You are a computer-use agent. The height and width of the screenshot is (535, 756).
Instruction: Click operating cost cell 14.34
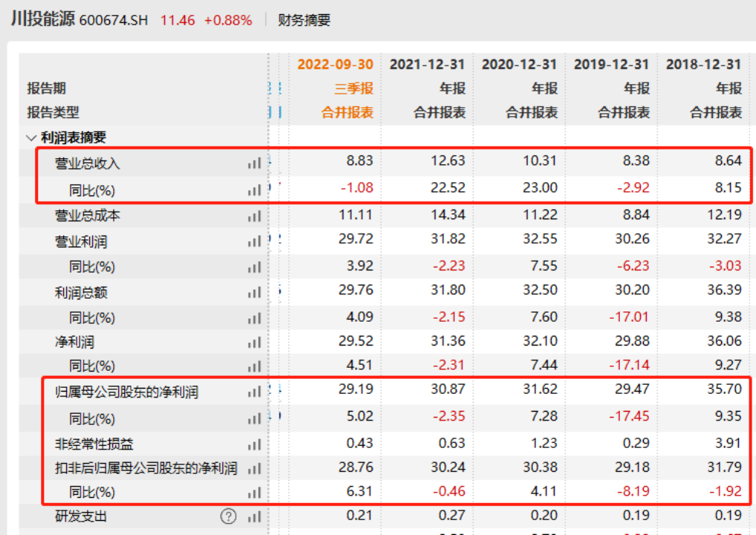pyautogui.click(x=448, y=215)
